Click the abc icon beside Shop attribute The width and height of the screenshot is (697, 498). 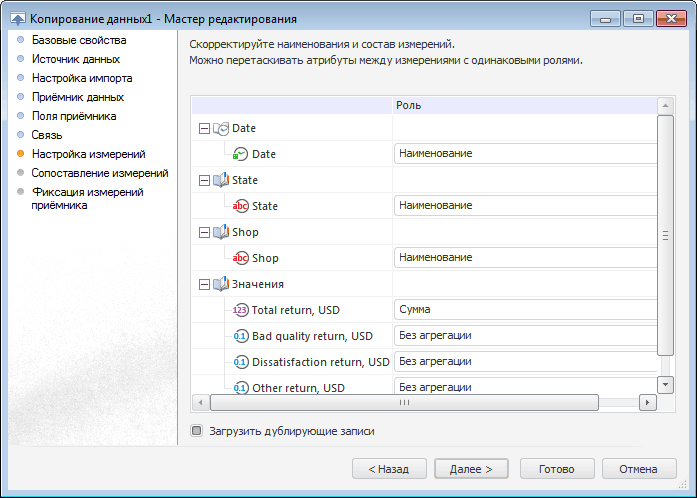point(240,258)
